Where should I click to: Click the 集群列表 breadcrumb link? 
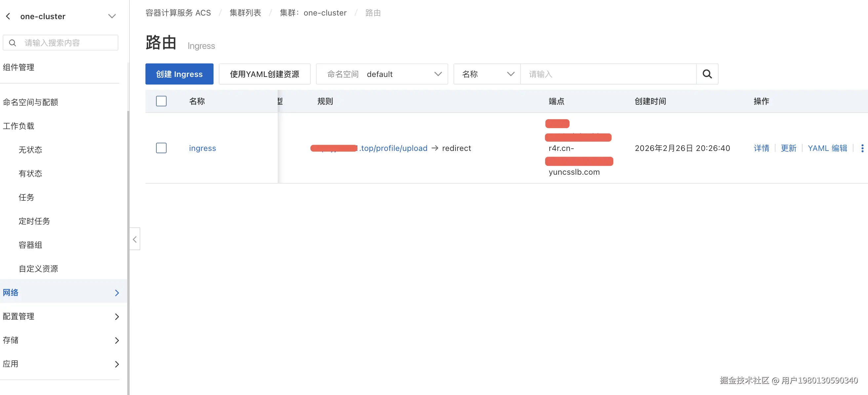245,13
